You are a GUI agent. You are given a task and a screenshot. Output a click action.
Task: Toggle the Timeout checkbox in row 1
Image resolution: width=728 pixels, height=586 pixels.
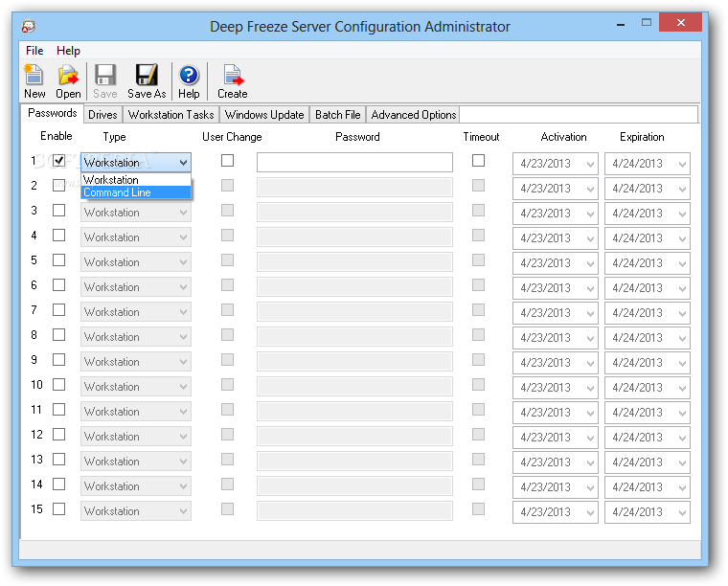pyautogui.click(x=478, y=161)
